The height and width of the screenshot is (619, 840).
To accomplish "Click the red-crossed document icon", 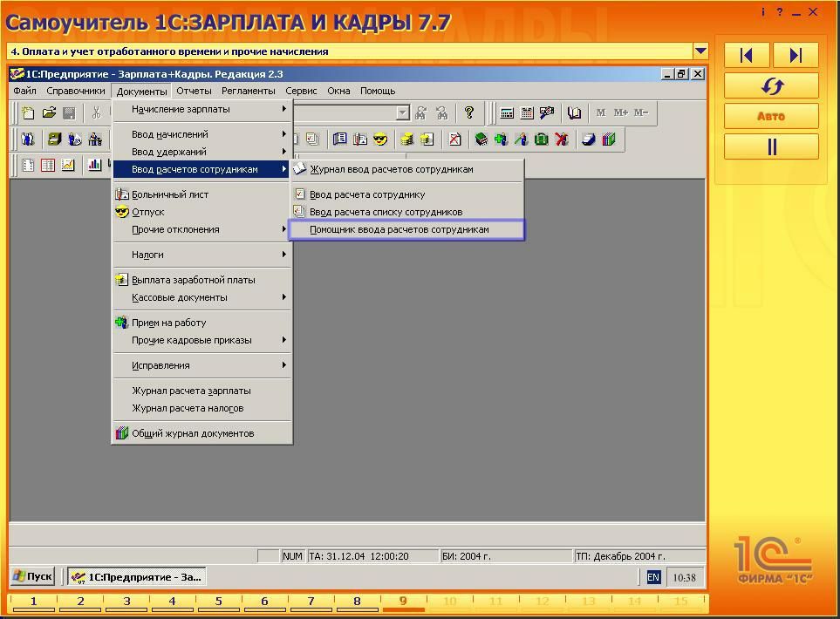I will coord(454,139).
